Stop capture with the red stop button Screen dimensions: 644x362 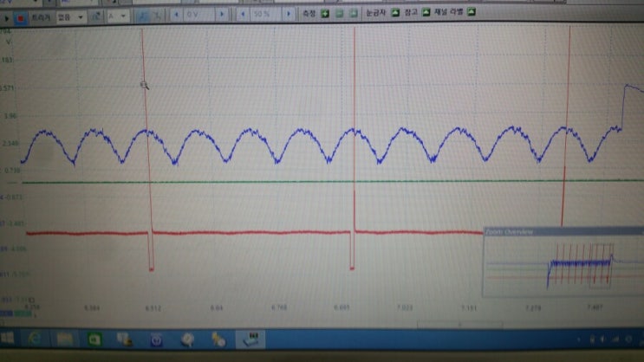pyautogui.click(x=20, y=18)
